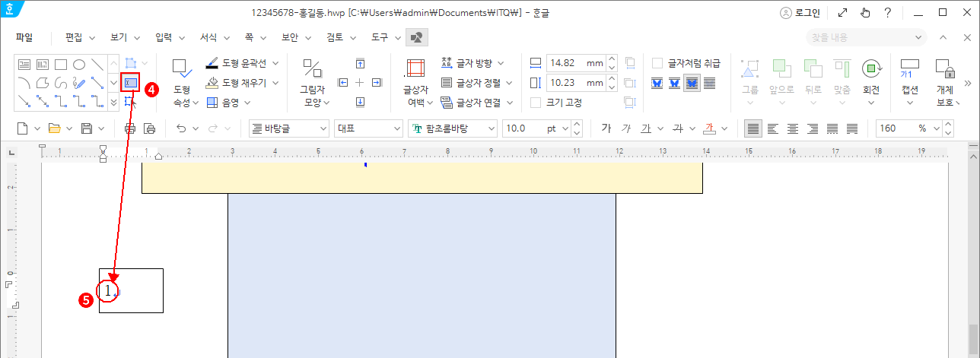Select the arc shape tool
This screenshot has width=980, height=358.
[x=24, y=82]
